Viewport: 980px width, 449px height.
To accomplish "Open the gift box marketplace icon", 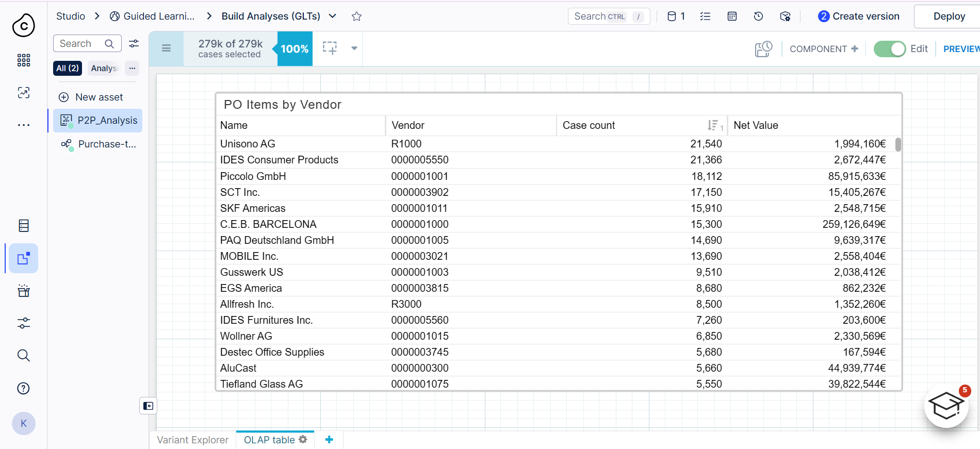I will 24,291.
